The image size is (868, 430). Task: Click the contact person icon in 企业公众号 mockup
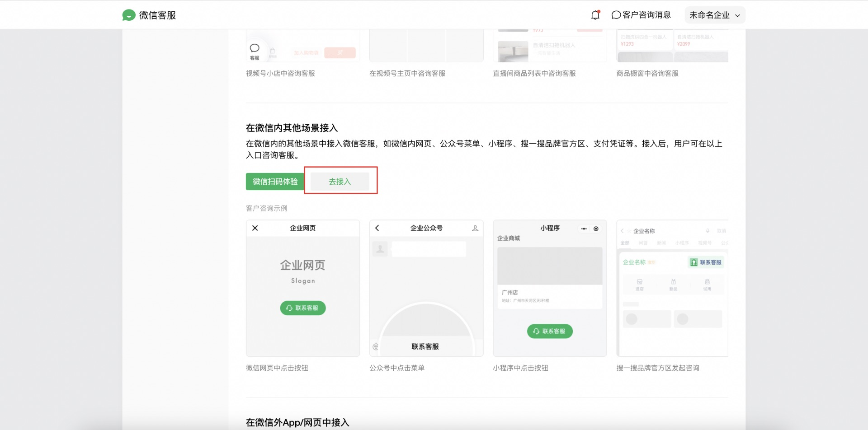click(x=476, y=229)
